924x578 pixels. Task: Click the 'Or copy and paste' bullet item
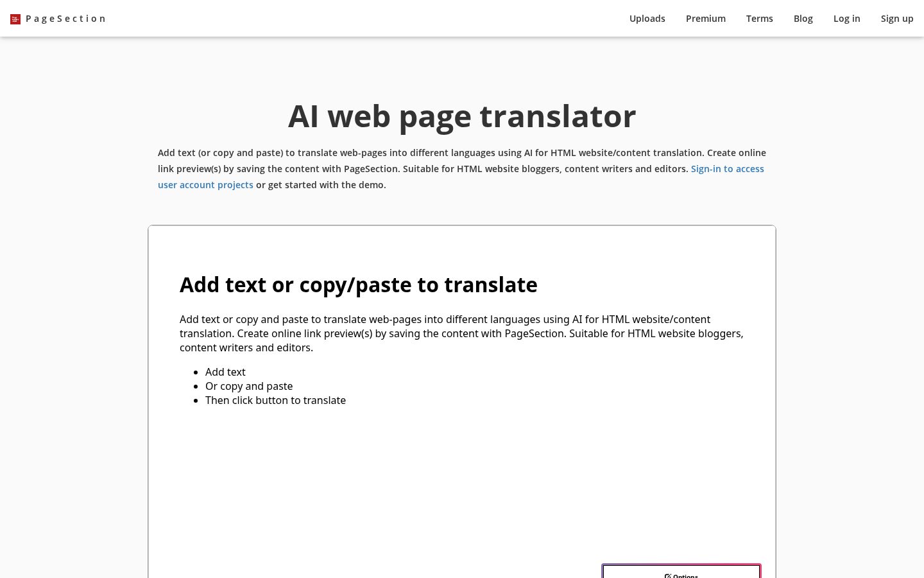coord(249,386)
